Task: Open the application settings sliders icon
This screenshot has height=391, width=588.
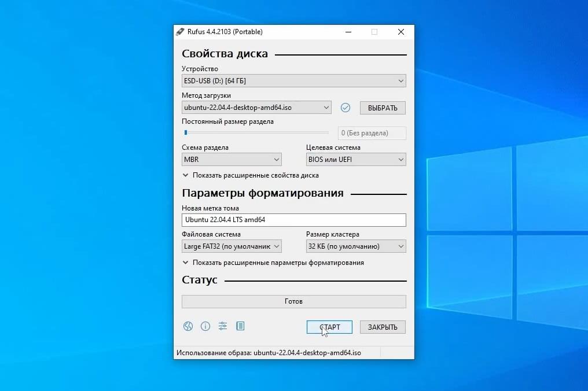Action: click(223, 326)
